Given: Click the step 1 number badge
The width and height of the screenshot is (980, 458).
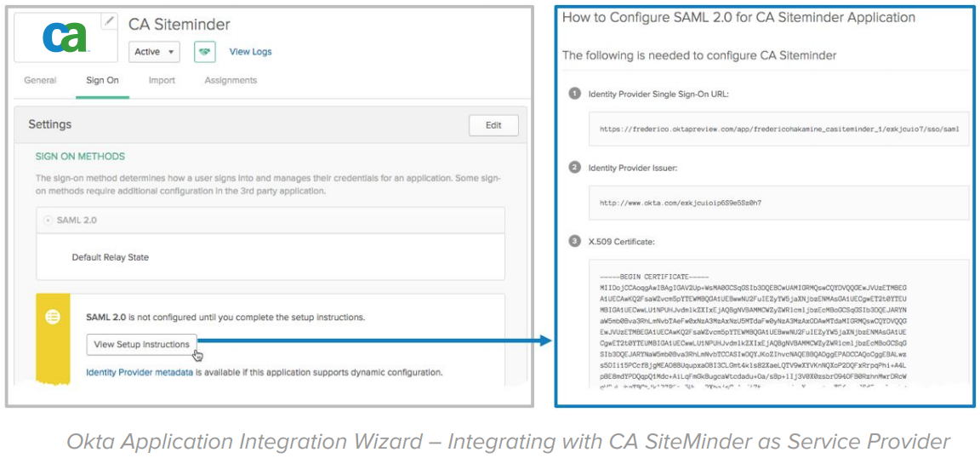Looking at the screenshot, I should [574, 94].
